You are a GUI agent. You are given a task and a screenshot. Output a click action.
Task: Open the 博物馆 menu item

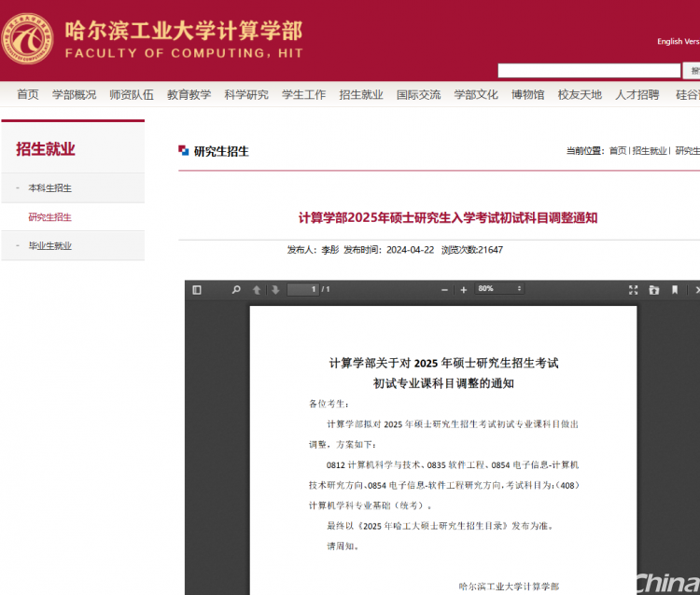pos(528,94)
